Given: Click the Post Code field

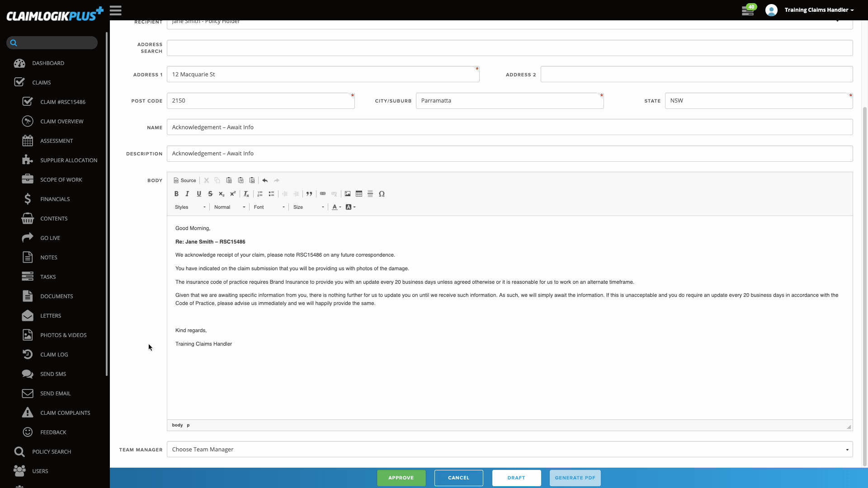Looking at the screenshot, I should point(260,101).
